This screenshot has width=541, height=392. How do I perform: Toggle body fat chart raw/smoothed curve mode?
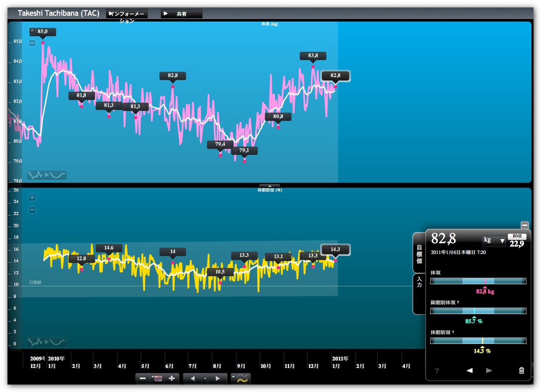pyautogui.click(x=46, y=342)
